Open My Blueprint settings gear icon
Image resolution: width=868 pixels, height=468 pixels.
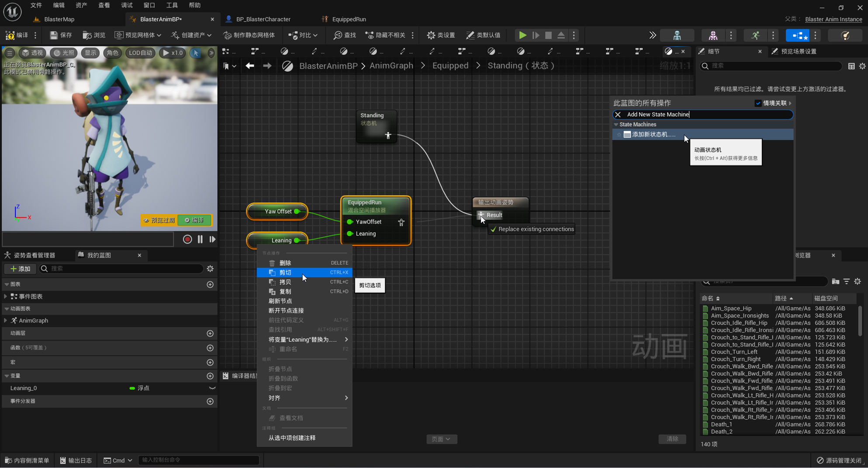click(210, 269)
